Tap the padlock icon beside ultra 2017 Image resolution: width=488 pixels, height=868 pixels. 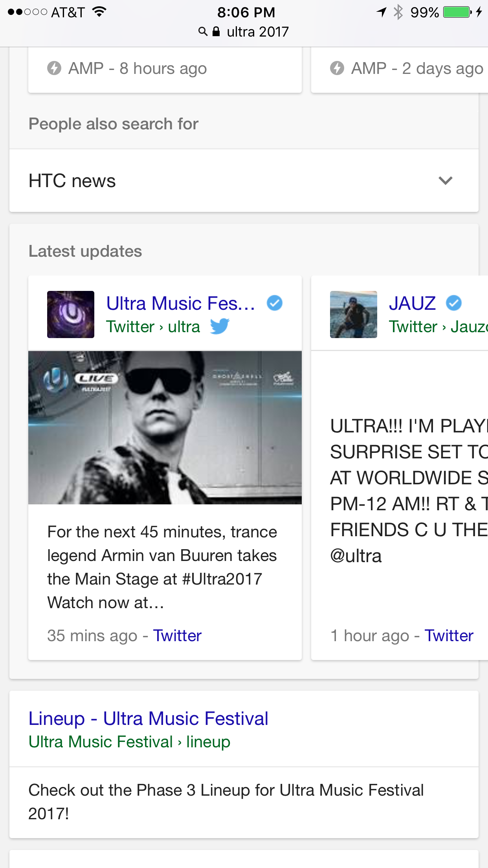point(216,31)
